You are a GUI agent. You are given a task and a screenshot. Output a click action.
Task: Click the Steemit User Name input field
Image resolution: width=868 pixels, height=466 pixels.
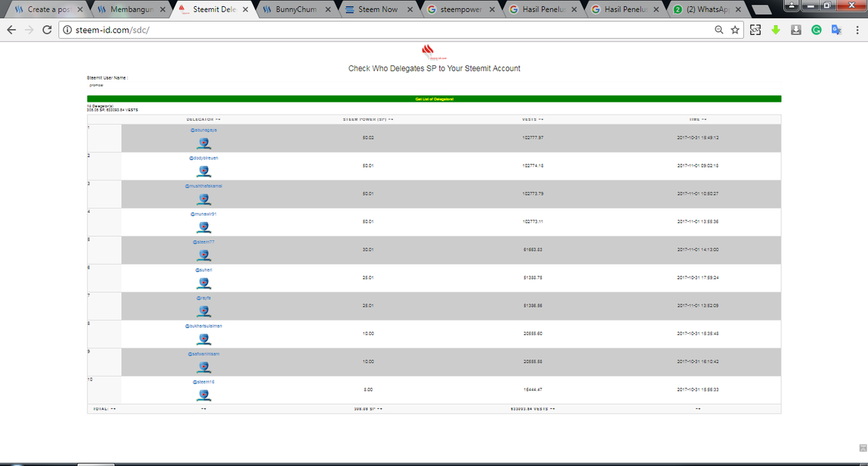tap(434, 85)
